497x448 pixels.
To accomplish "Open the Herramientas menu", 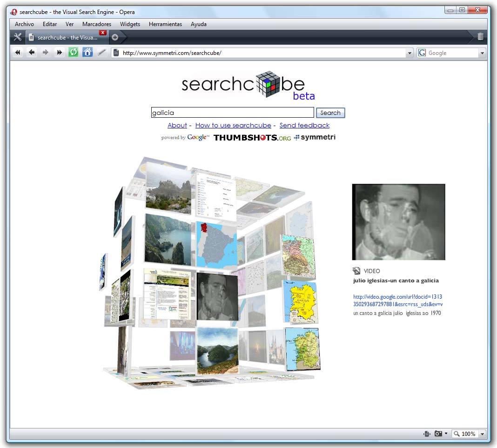I will (x=166, y=24).
